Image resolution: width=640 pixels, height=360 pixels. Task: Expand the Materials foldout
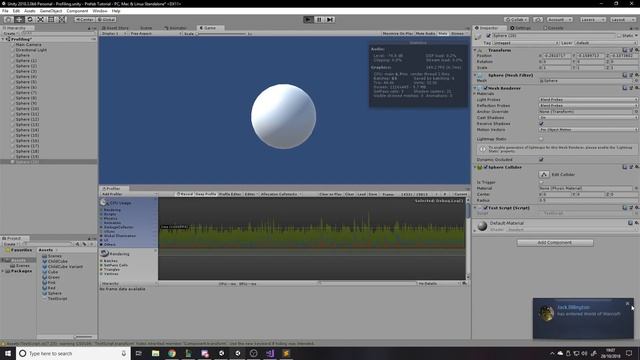click(x=475, y=94)
